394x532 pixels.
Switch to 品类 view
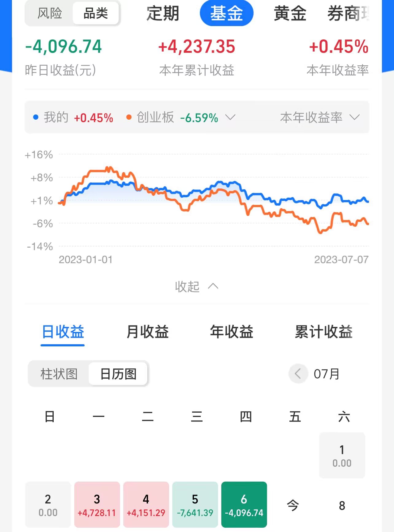click(x=96, y=13)
